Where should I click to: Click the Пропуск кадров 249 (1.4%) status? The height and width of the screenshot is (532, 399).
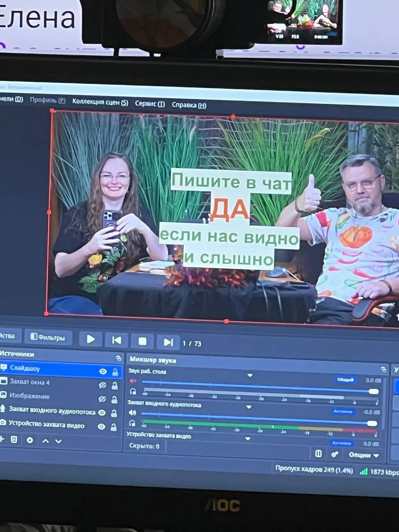(314, 470)
